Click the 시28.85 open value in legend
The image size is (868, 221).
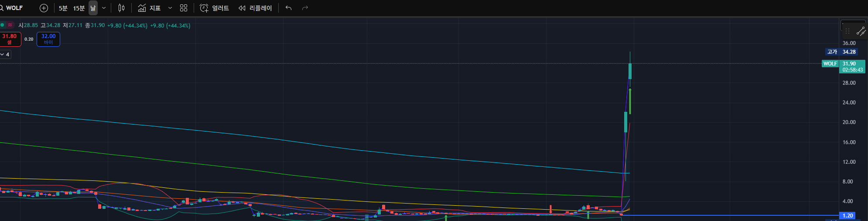pos(28,25)
